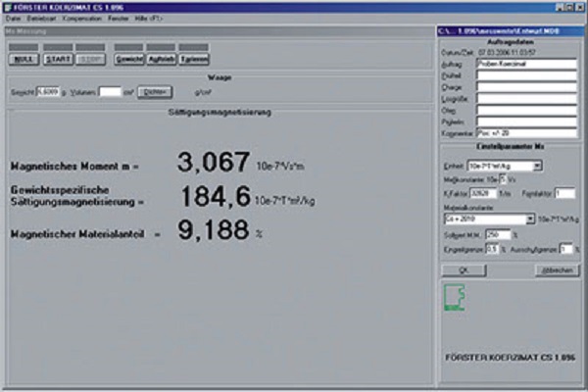This screenshot has width=588, height=392.
Task: Click the Gewicht button
Action: coord(127,60)
